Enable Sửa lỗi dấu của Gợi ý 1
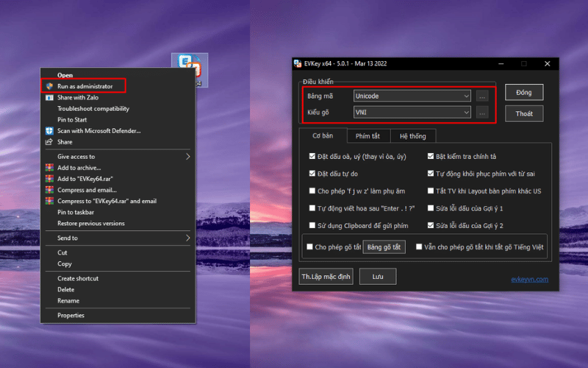Screen dimensions: 588x368 pyautogui.click(x=431, y=208)
